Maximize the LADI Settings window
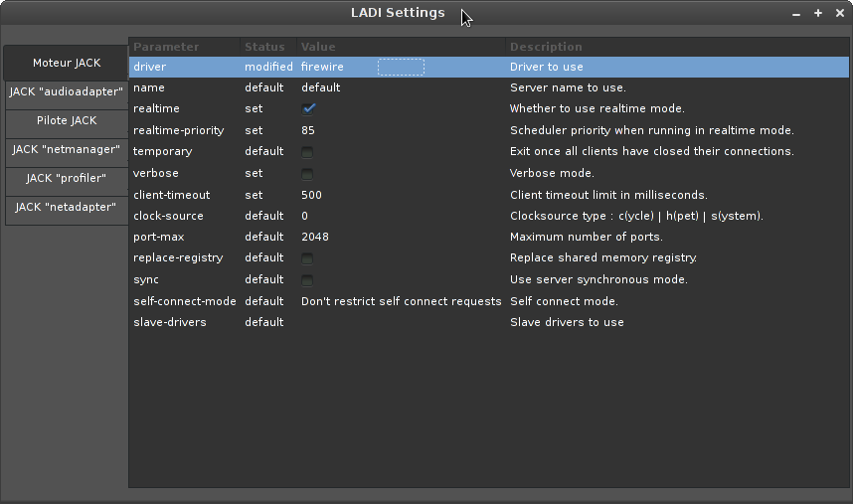 [818, 13]
